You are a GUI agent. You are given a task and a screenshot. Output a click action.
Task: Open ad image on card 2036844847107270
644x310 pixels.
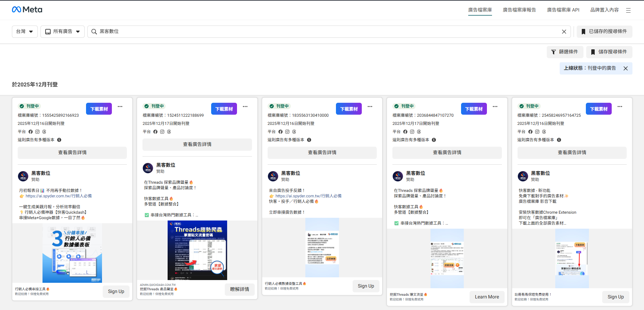pos(447,259)
